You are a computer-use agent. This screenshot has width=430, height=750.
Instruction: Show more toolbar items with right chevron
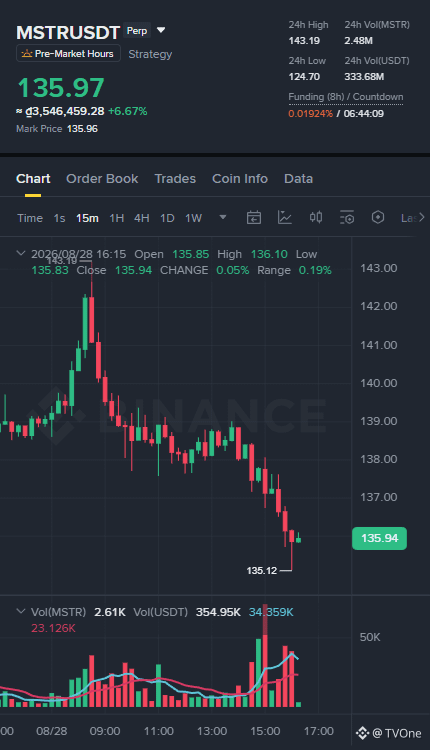(x=421, y=218)
